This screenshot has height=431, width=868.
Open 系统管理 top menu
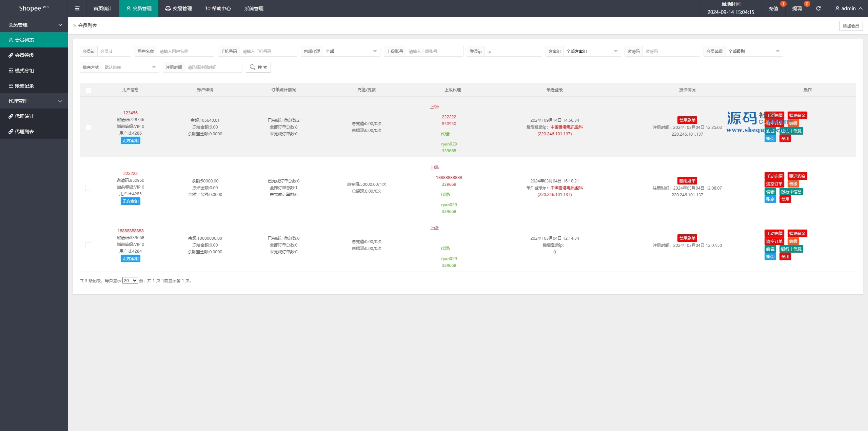click(x=254, y=8)
